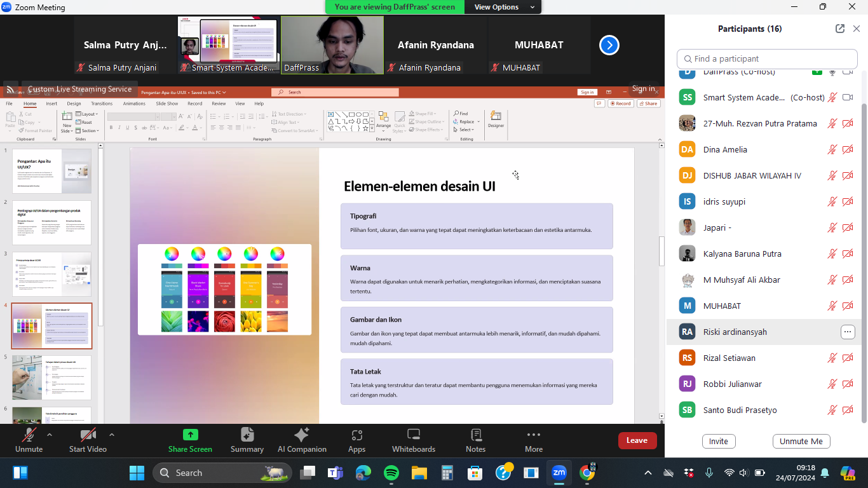Select Kalyana Baruna Putra in participants list
This screenshot has height=488, width=868.
tap(764, 254)
